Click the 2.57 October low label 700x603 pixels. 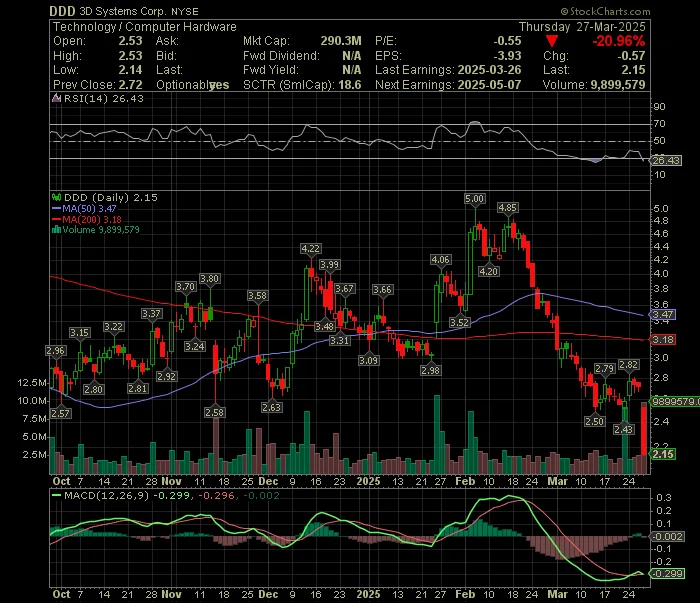coord(60,413)
